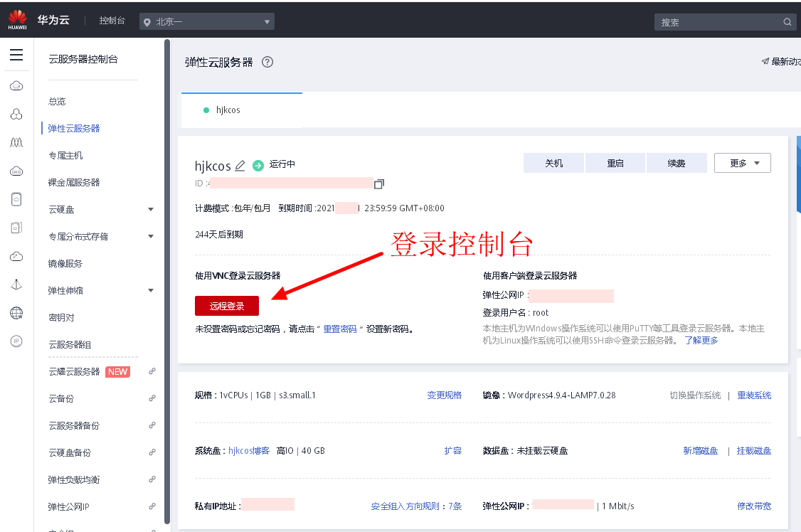Expand the 专属分布式存储 sidebar menu

151,236
